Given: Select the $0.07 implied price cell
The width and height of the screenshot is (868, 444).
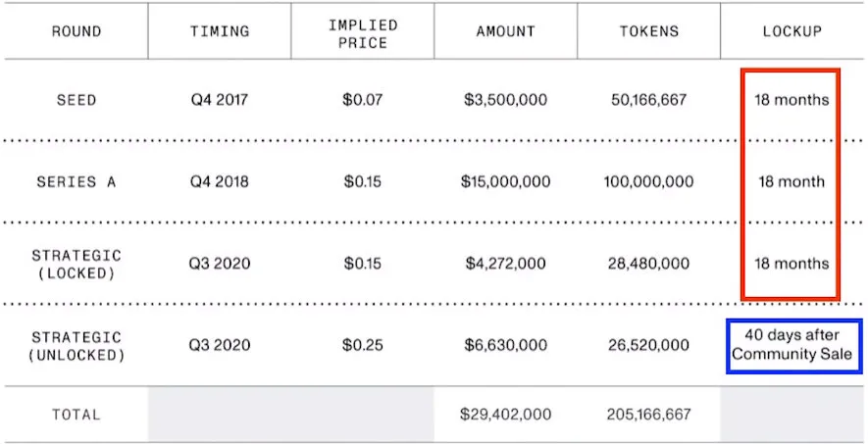Looking at the screenshot, I should tap(362, 100).
